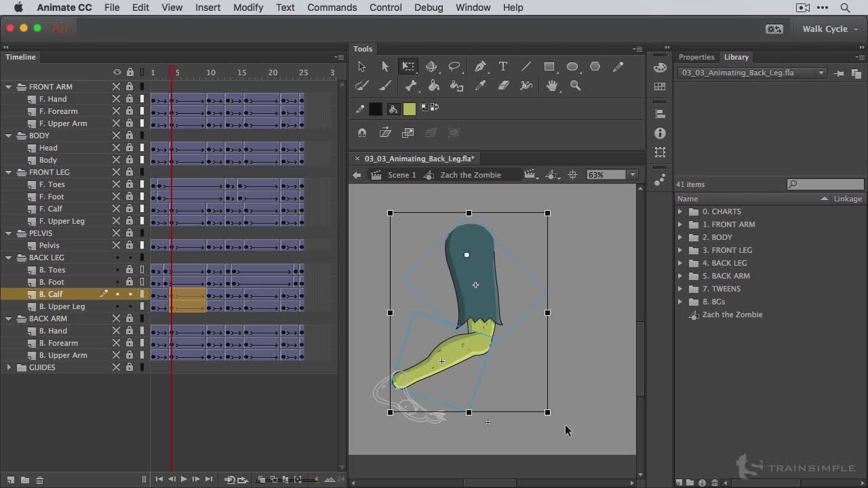Screen dimensions: 868x488
Task: Open the Color panel palette icon
Action: (660, 67)
